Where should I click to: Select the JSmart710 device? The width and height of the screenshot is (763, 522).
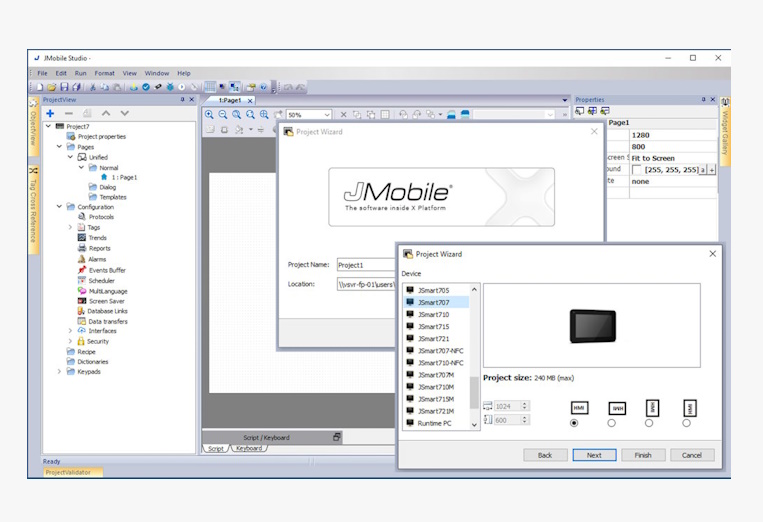[436, 314]
